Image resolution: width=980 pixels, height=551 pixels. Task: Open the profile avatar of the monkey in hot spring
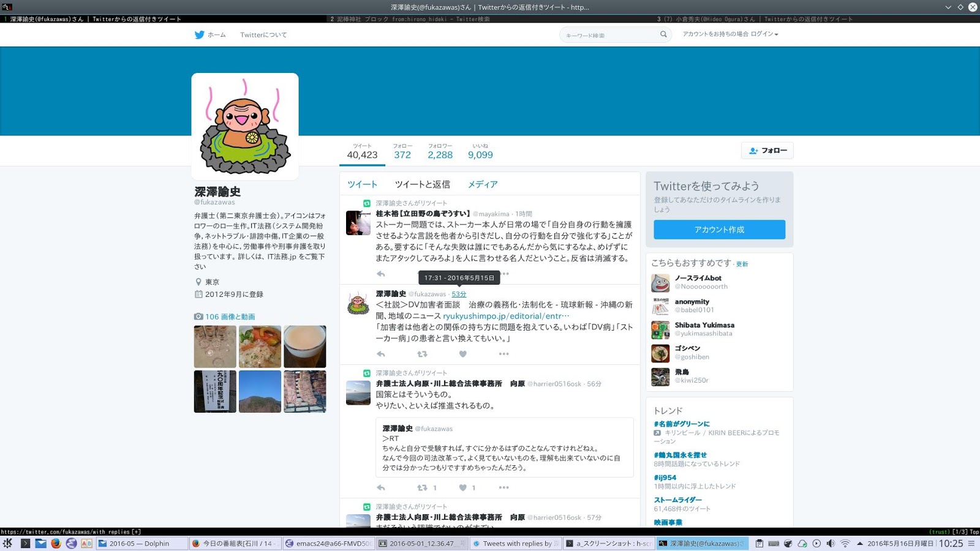click(245, 126)
